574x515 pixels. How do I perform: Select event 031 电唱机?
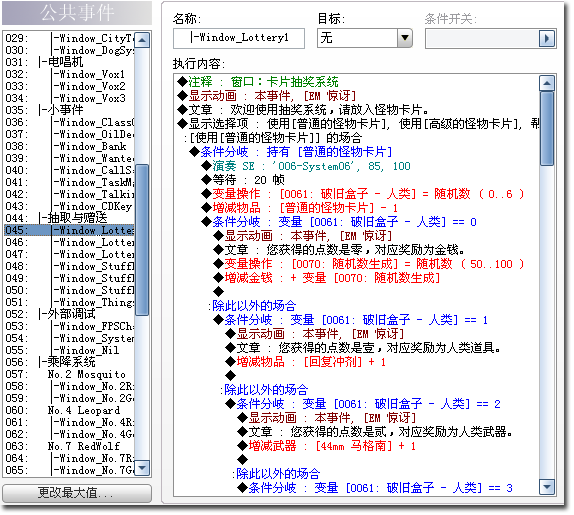[x=70, y=62]
